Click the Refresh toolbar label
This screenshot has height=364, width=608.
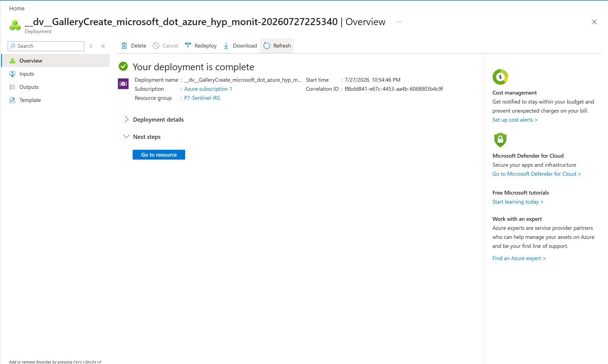[x=282, y=46]
